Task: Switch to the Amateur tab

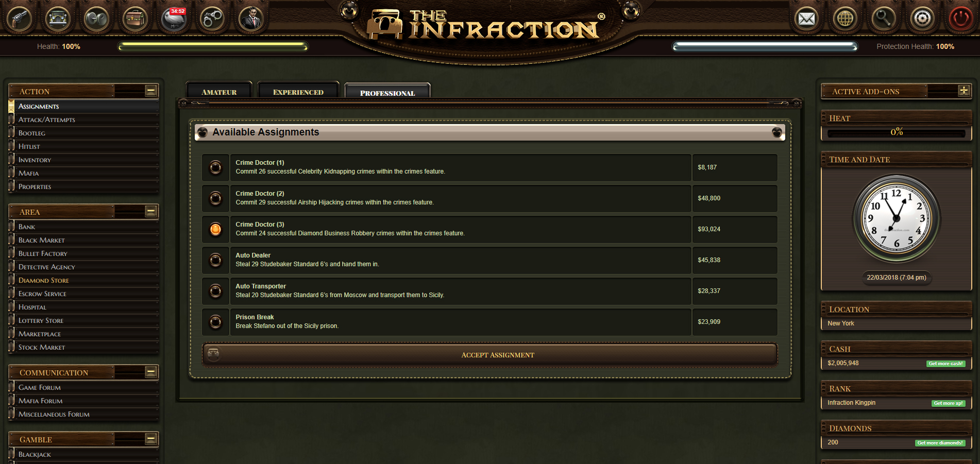Action: tap(219, 91)
